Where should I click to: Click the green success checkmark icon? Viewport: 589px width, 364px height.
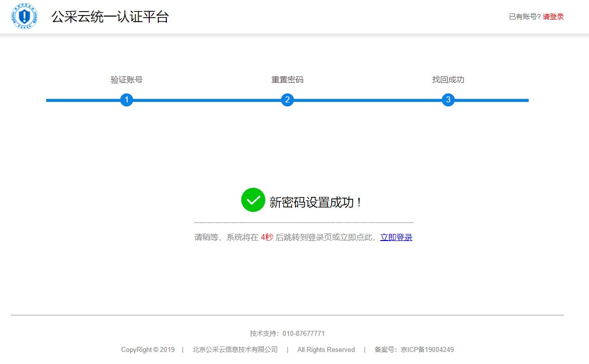[253, 200]
